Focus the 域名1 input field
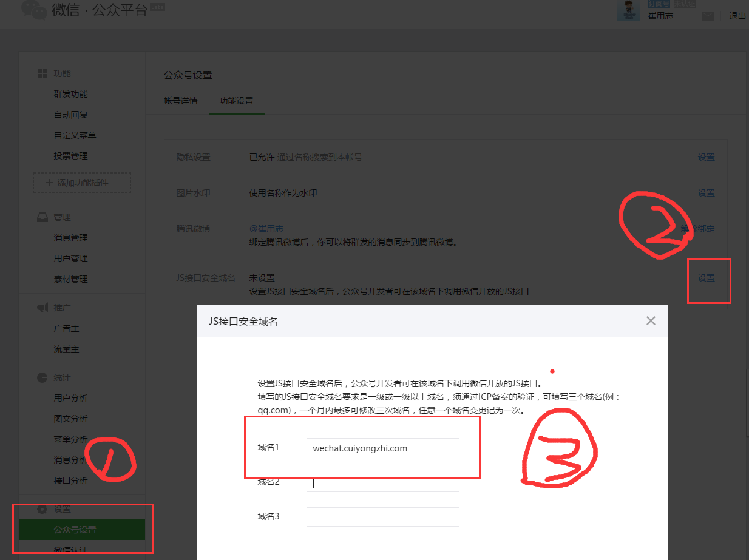The height and width of the screenshot is (560, 749). tap(382, 448)
